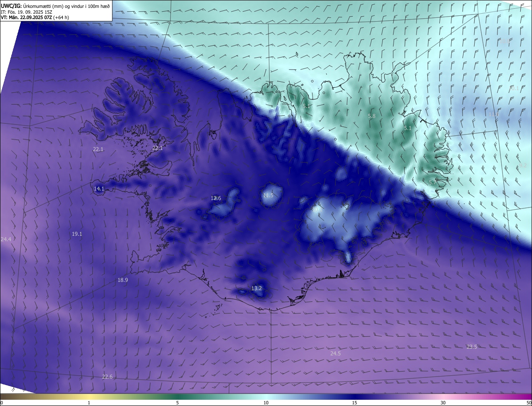Image resolution: width=532 pixels, height=406 pixels.
Task: Click the colour scale tick label 10
Action: 266,403
